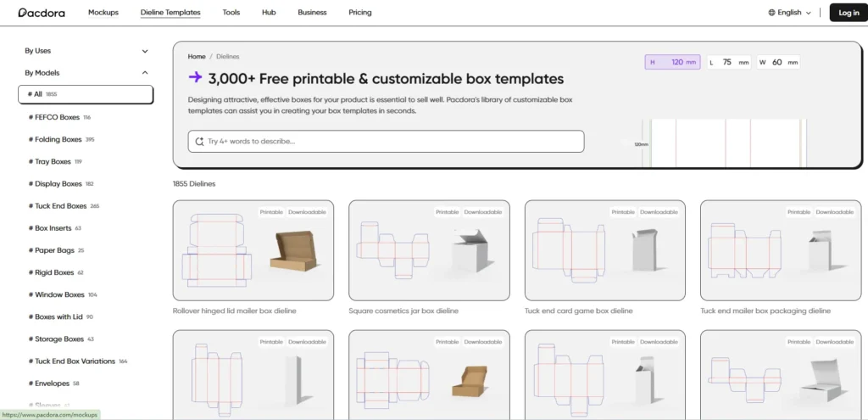This screenshot has width=868, height=420.
Task: Click the Log in button
Action: click(849, 12)
